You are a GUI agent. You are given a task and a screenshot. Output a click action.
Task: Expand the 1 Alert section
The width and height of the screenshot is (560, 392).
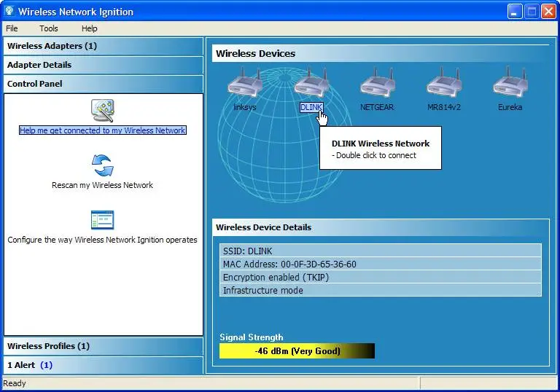coord(104,365)
